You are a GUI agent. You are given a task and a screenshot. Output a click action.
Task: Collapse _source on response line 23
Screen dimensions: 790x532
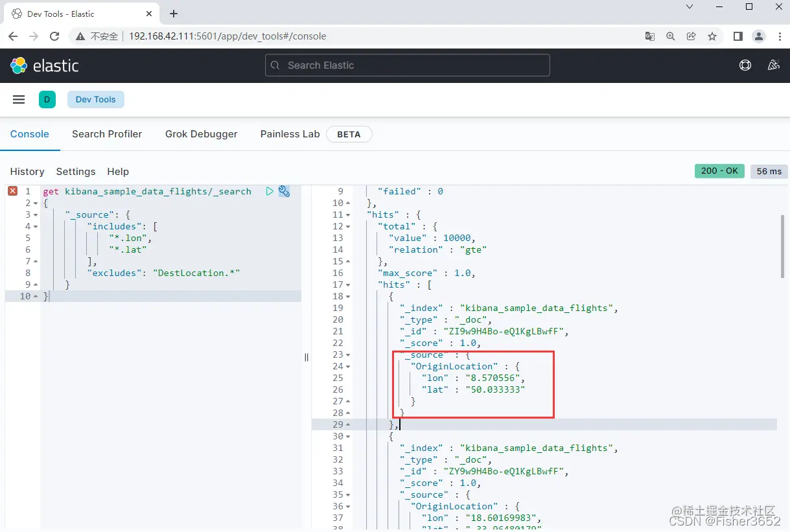[x=348, y=354]
